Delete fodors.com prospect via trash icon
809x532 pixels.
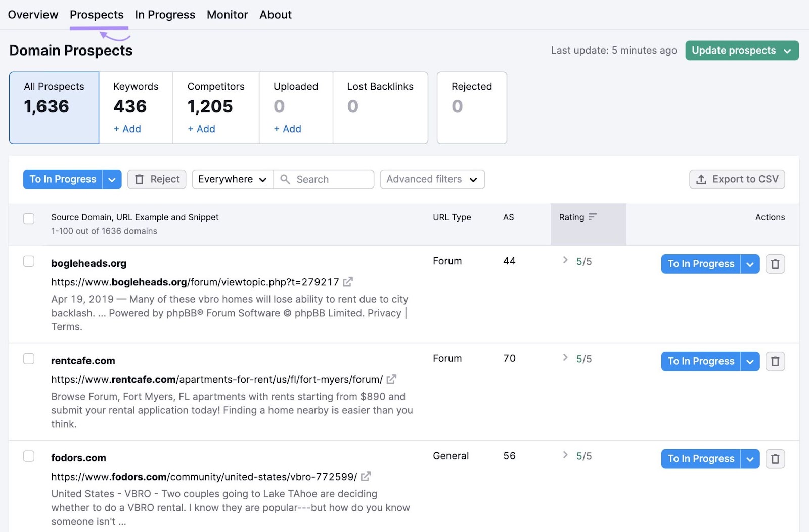pyautogui.click(x=775, y=459)
